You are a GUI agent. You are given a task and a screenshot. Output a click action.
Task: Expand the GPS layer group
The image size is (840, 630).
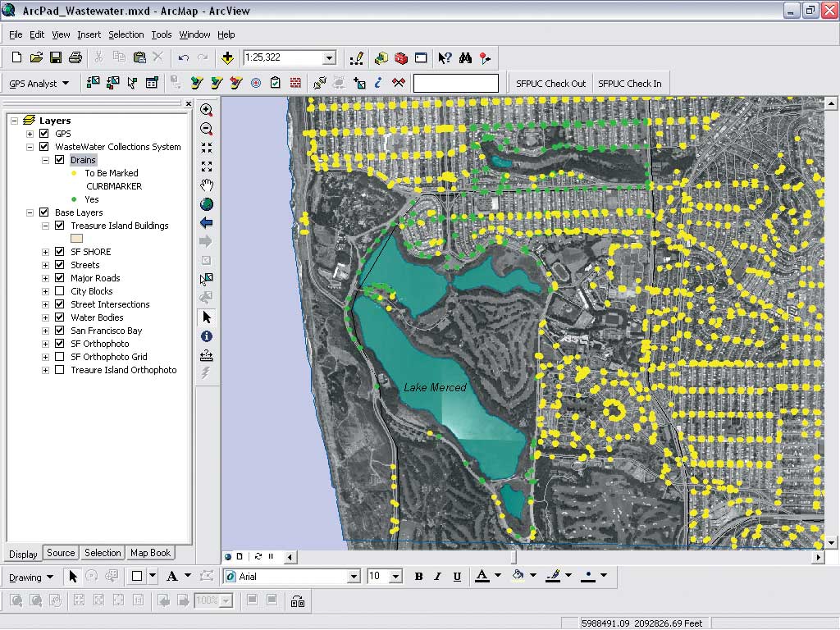click(x=30, y=134)
